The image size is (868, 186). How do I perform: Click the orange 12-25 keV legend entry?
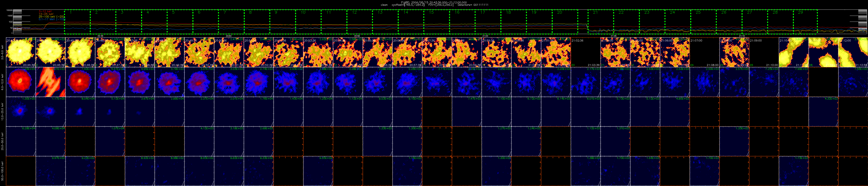coord(46,14)
